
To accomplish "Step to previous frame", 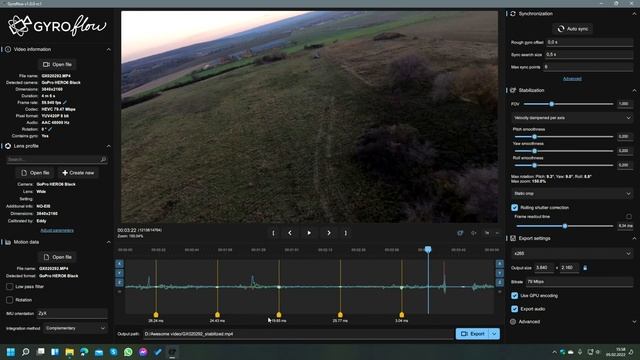I will (290, 233).
